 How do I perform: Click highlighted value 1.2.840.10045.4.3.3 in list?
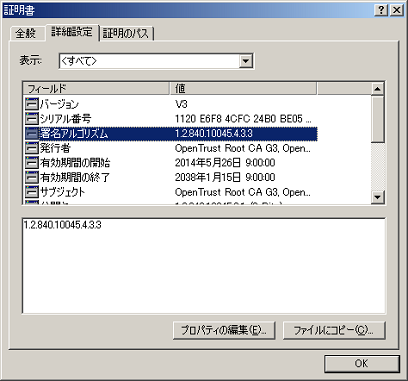click(x=214, y=134)
